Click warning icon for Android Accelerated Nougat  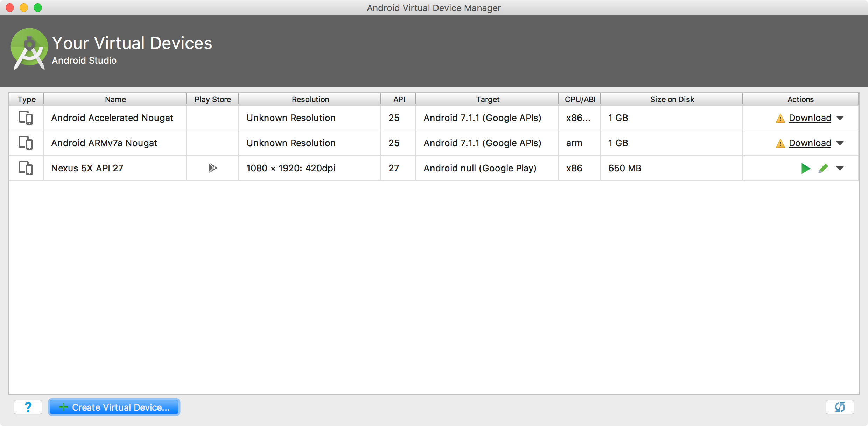click(x=780, y=119)
